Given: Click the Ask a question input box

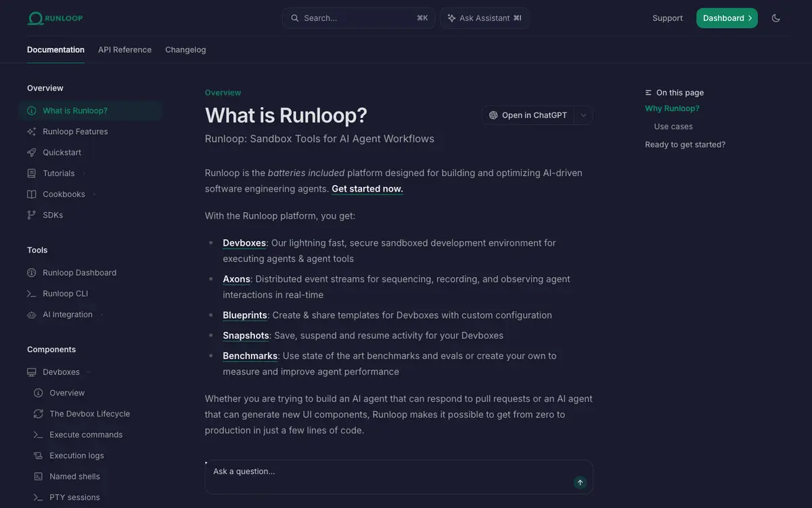Looking at the screenshot, I should [399, 478].
